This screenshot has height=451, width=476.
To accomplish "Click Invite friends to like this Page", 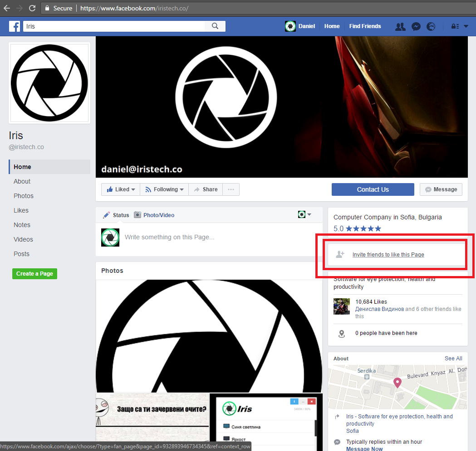I will [x=388, y=255].
